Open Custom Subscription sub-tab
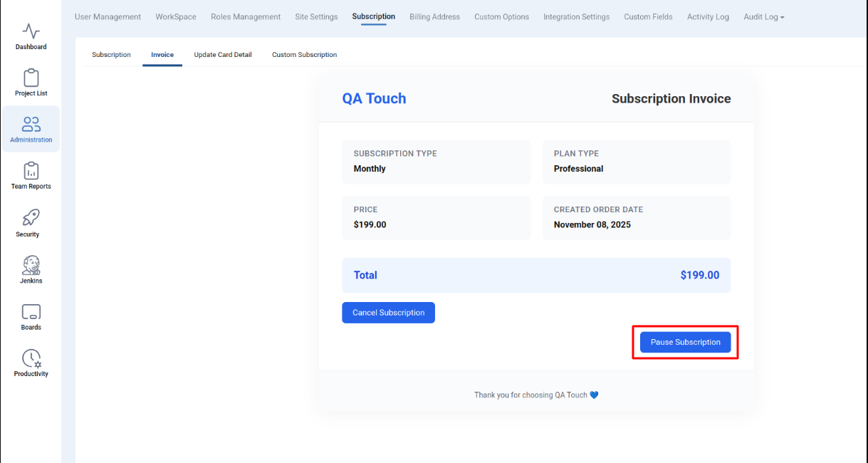Screen dimensions: 868x463 click(x=304, y=55)
